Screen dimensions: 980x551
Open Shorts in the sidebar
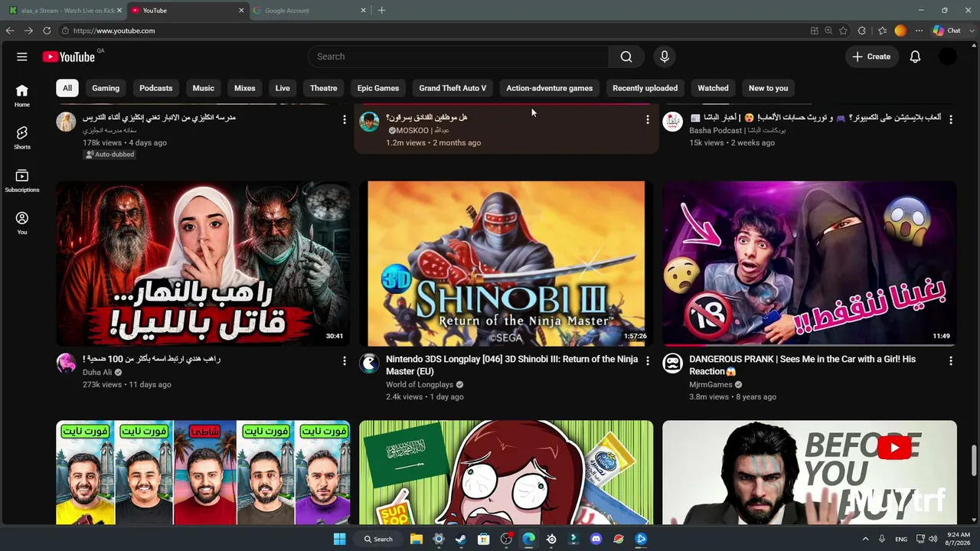pyautogui.click(x=22, y=138)
